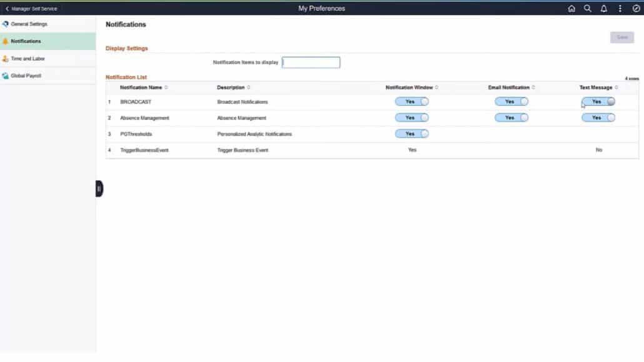Turn off Notification Window for PGThresholds
Screen dimensions: 644x362
(411, 133)
